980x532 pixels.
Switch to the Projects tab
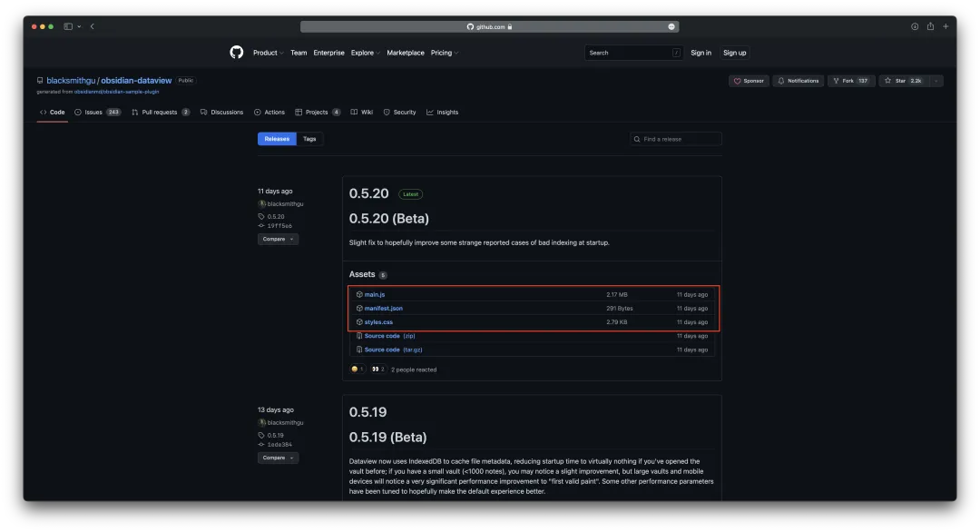[318, 113]
